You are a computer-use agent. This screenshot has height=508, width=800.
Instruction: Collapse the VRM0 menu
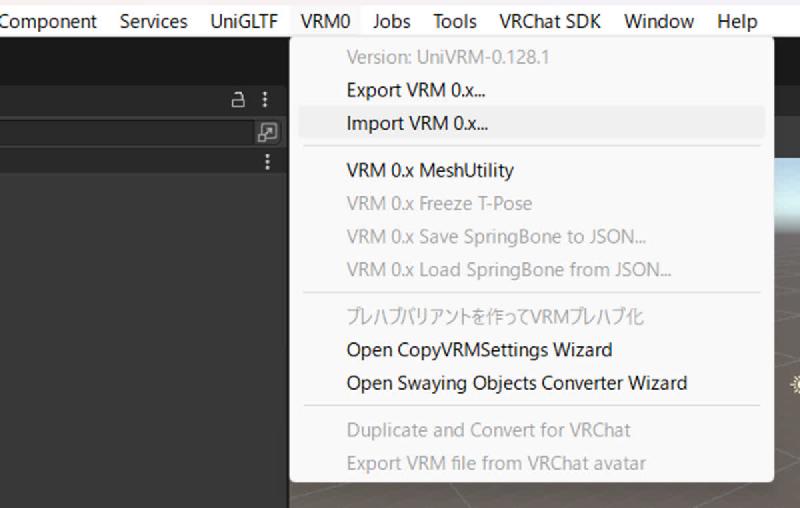pyautogui.click(x=326, y=21)
